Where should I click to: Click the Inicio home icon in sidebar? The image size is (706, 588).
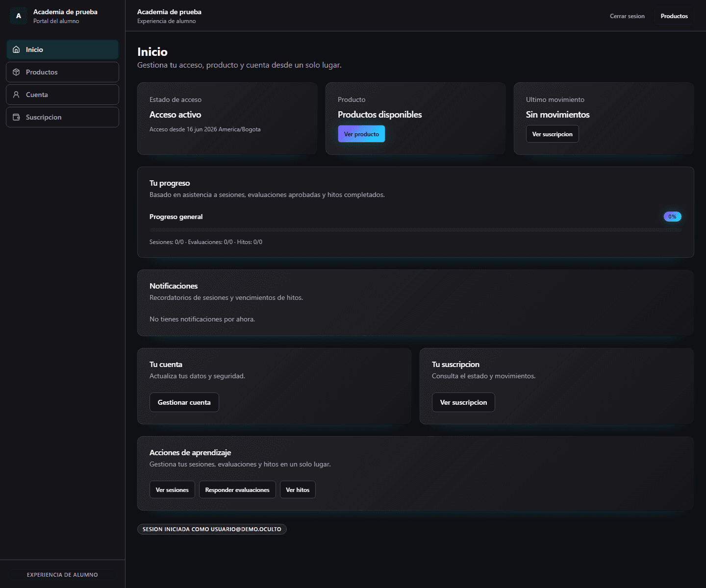tap(16, 49)
